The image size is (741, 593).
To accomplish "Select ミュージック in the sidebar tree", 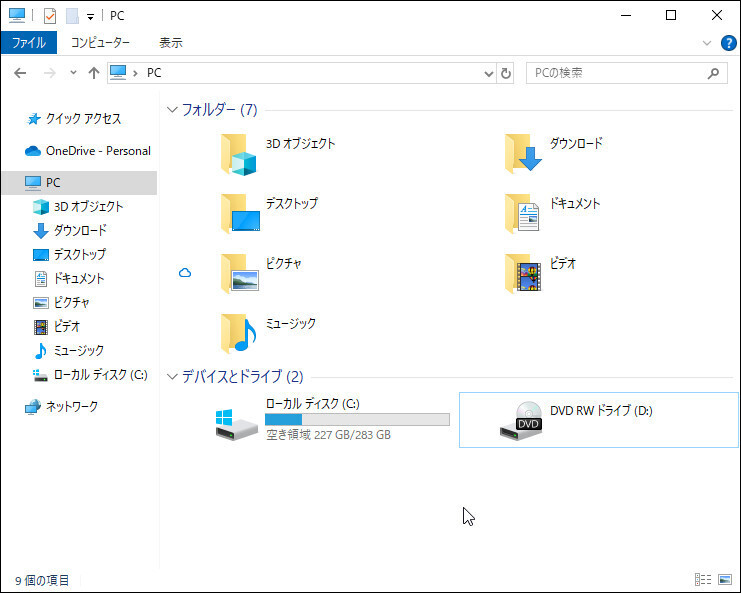I will coord(68,351).
